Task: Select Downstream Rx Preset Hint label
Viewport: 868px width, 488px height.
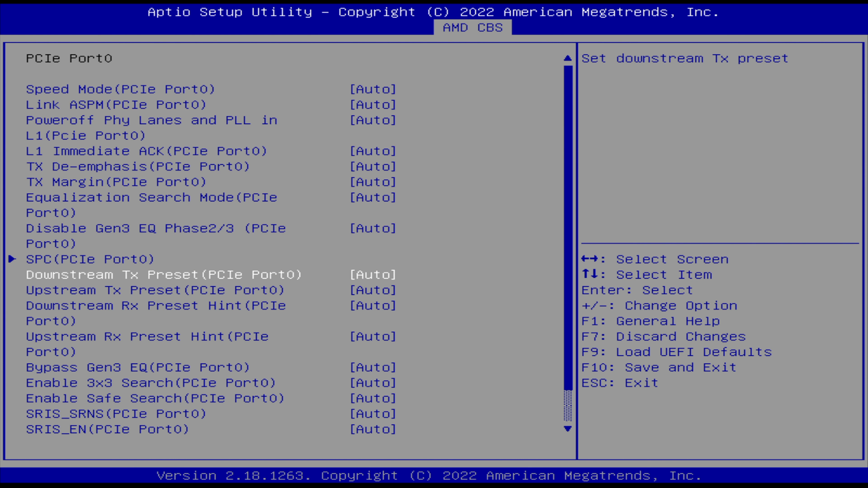Action: point(156,313)
